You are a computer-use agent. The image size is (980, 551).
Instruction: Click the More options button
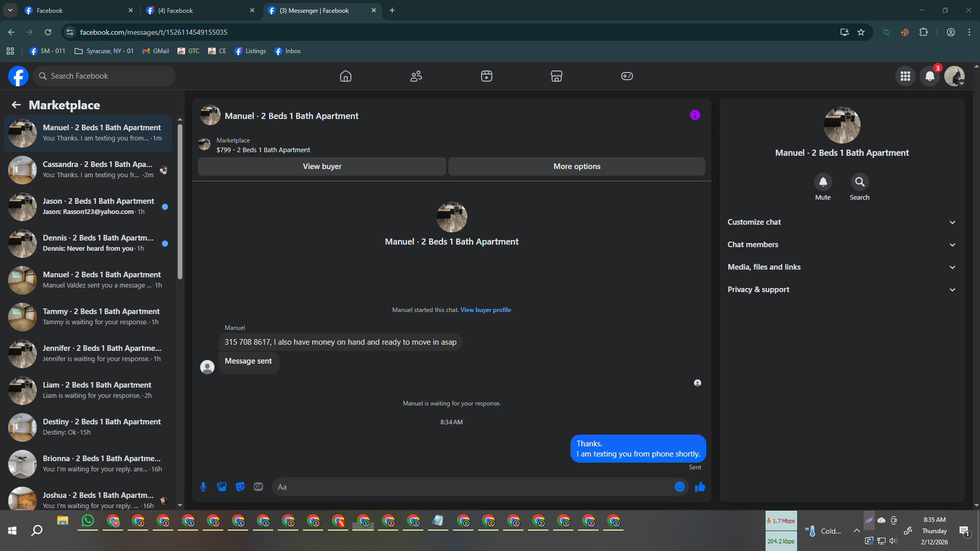pos(577,166)
